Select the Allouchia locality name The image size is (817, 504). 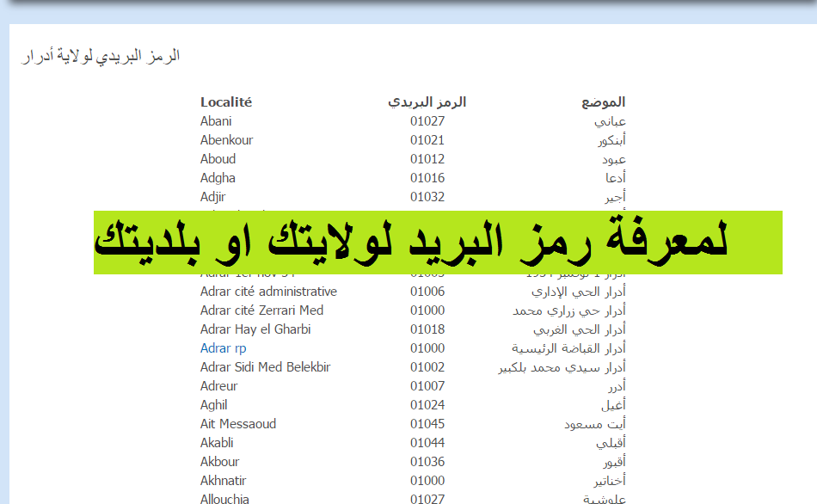click(224, 499)
